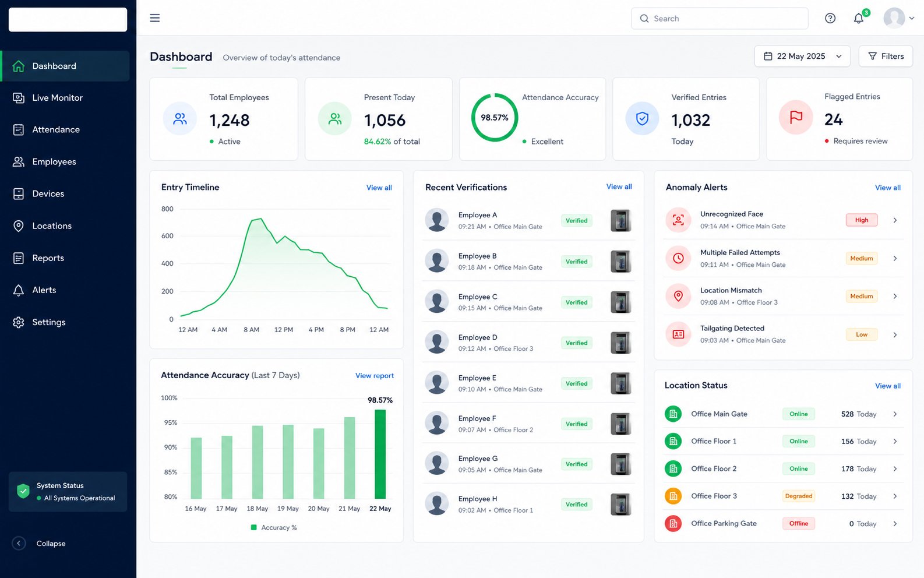The width and height of the screenshot is (924, 578).
Task: Open Employee A verification photo thumbnail
Action: click(x=621, y=221)
